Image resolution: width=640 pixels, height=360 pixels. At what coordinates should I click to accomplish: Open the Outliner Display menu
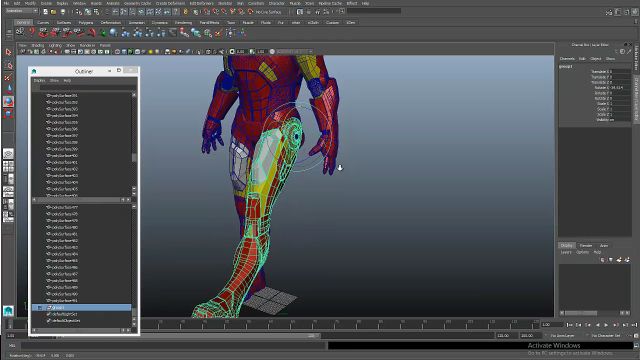(x=39, y=80)
